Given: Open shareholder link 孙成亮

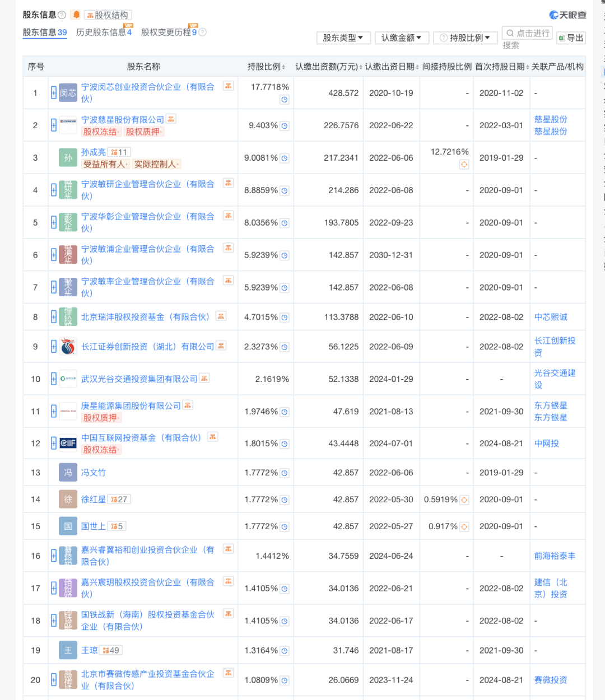Looking at the screenshot, I should [94, 152].
